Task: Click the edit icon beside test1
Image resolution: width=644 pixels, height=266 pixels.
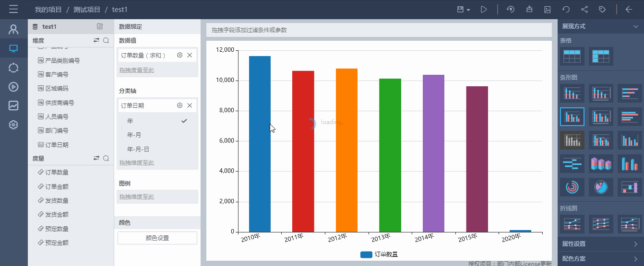Action: pos(100,26)
